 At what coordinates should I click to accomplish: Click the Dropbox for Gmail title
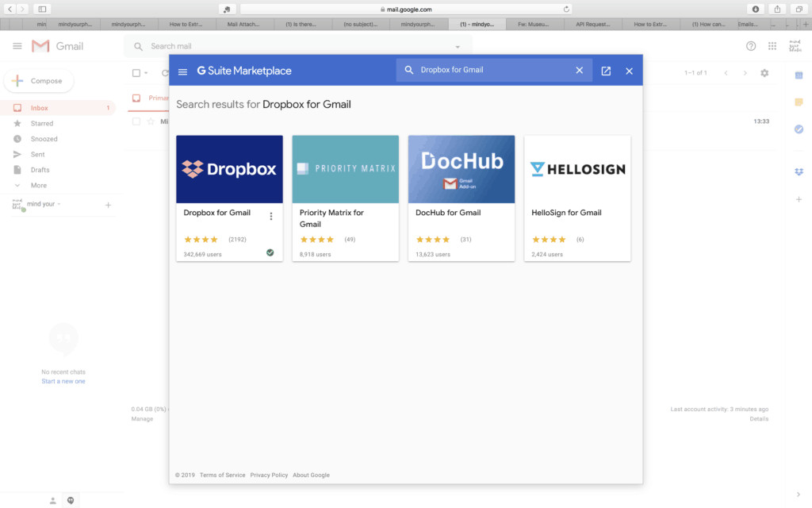217,213
